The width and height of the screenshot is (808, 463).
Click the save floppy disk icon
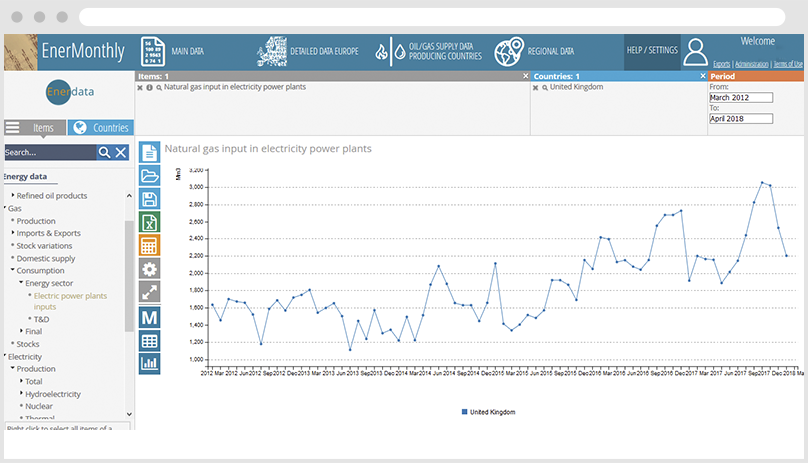point(149,199)
